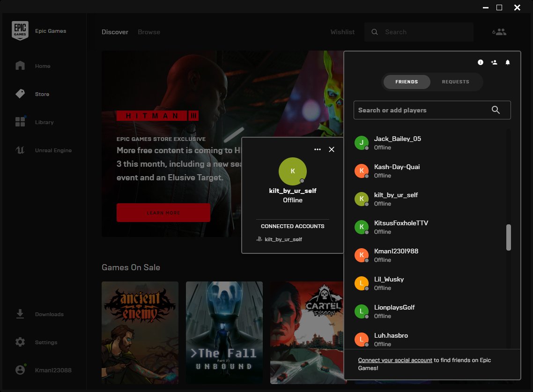Click the LionplaysGolf avatar
Image resolution: width=533 pixels, height=392 pixels.
point(362,311)
